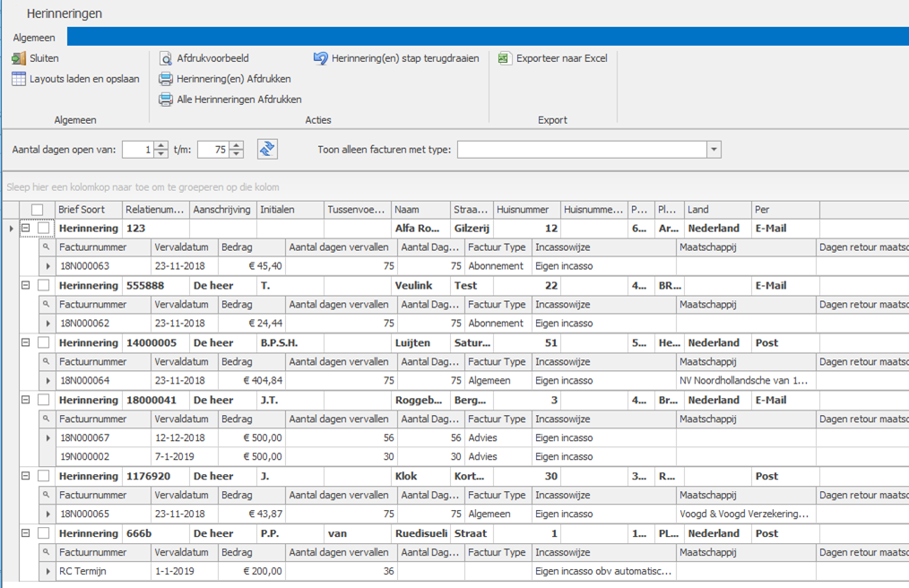The image size is (909, 588).
Task: Click search icon in invoice filter row of relation 14000005
Action: coord(46,360)
